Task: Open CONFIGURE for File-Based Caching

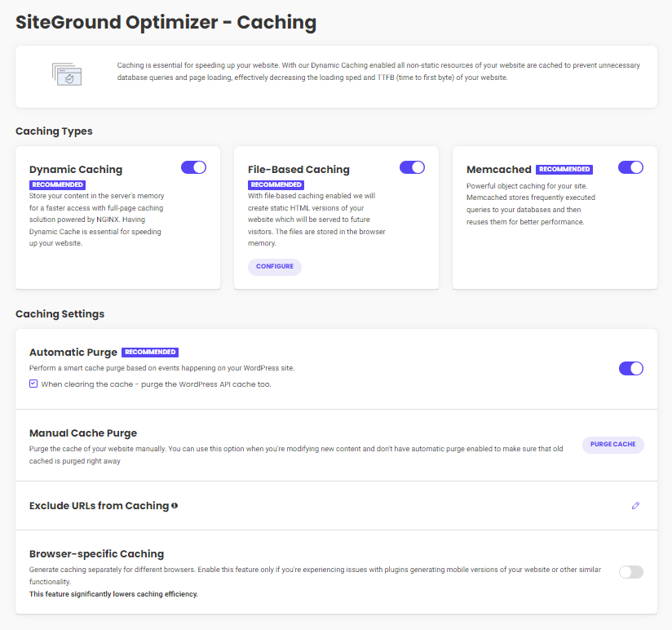Action: (274, 266)
